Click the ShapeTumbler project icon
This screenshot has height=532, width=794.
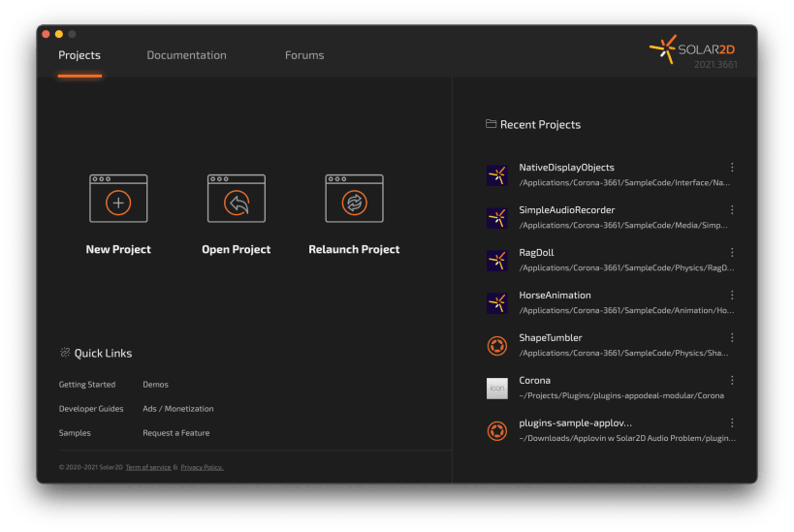(497, 346)
